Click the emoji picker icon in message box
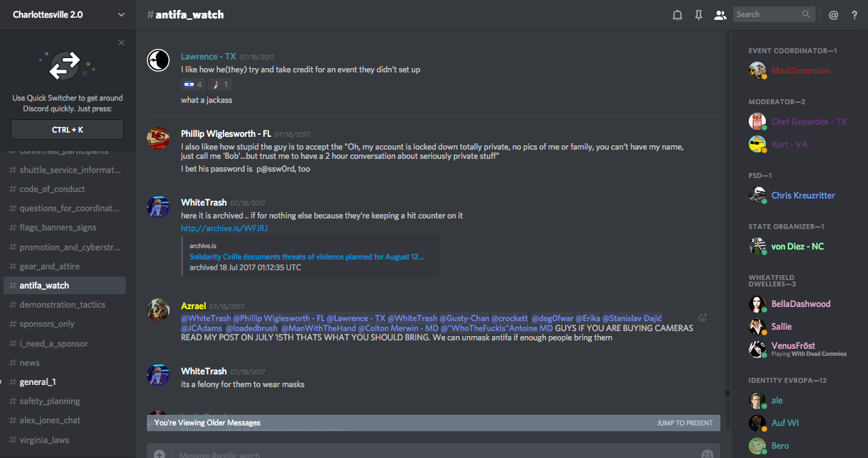This screenshot has height=458, width=868. pos(707,454)
